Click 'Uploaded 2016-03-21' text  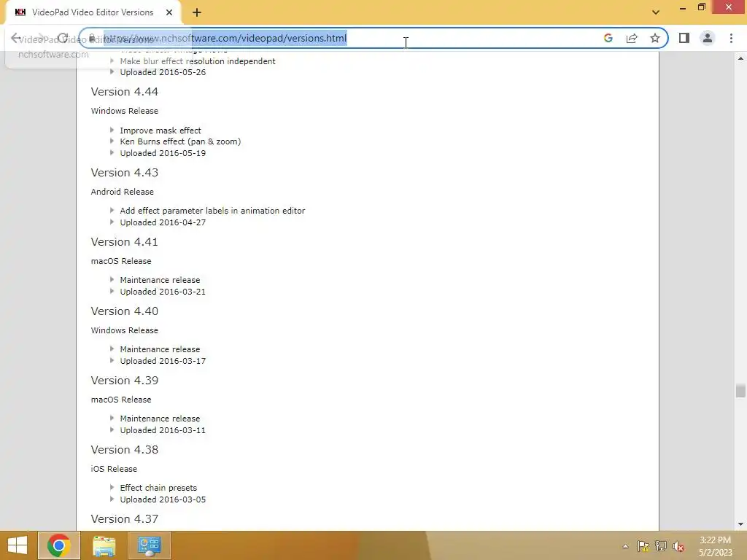[x=163, y=292]
